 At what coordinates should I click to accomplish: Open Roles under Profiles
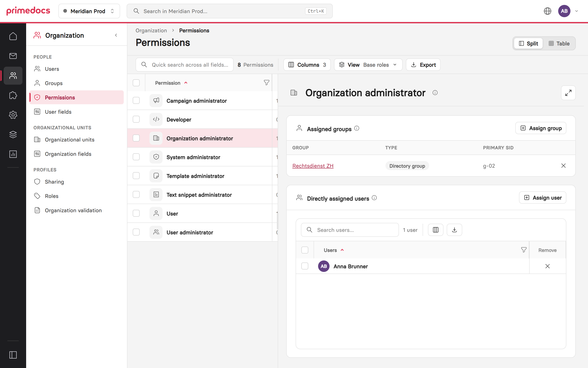(77, 196)
